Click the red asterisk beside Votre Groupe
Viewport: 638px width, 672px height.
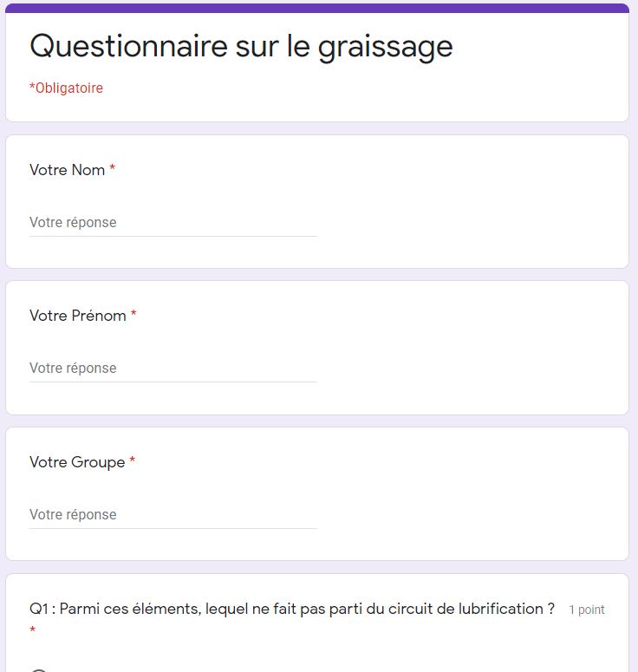click(x=133, y=462)
